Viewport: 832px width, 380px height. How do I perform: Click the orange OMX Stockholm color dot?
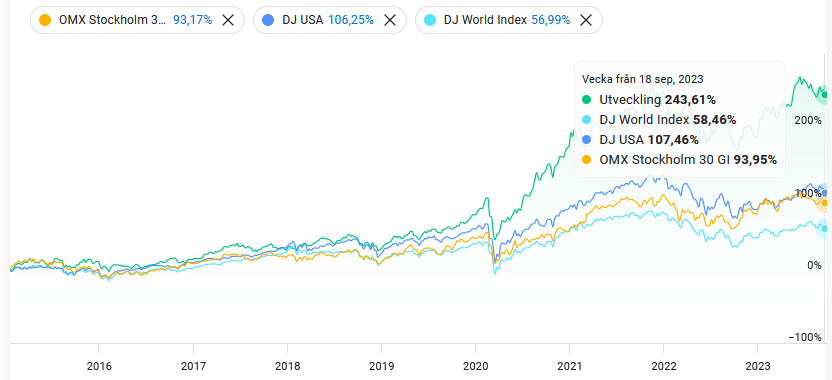point(46,20)
